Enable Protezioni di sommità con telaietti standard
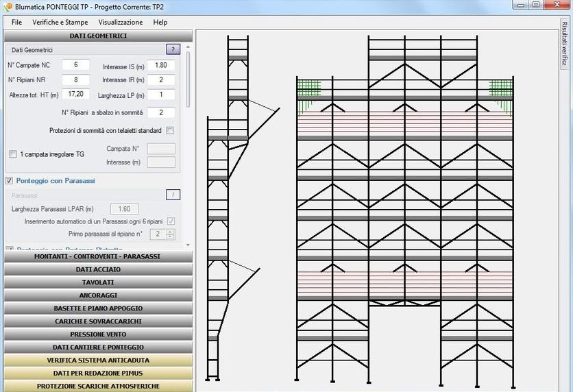 (170, 131)
